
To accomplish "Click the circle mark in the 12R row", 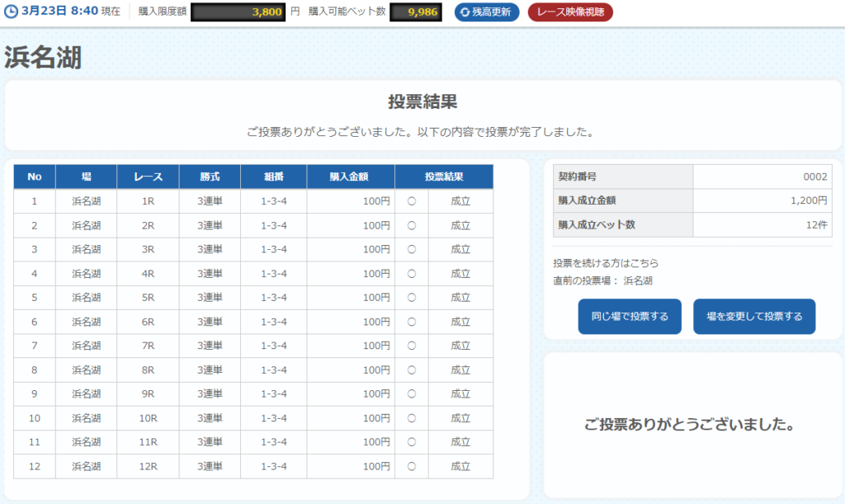I will pyautogui.click(x=412, y=466).
